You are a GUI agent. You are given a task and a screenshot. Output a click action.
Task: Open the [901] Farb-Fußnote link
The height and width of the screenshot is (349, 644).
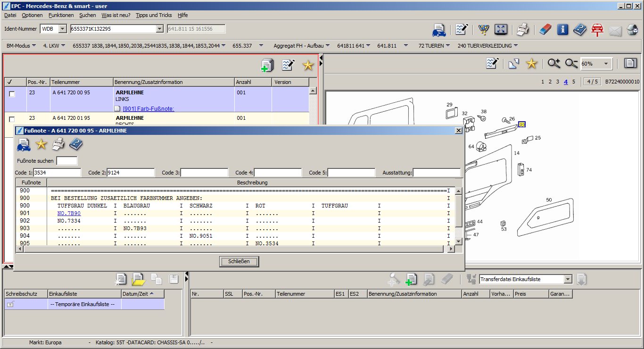(149, 109)
